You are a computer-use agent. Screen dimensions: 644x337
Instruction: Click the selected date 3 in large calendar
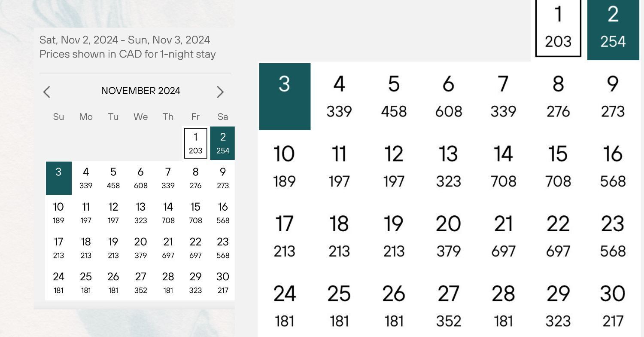tap(285, 96)
